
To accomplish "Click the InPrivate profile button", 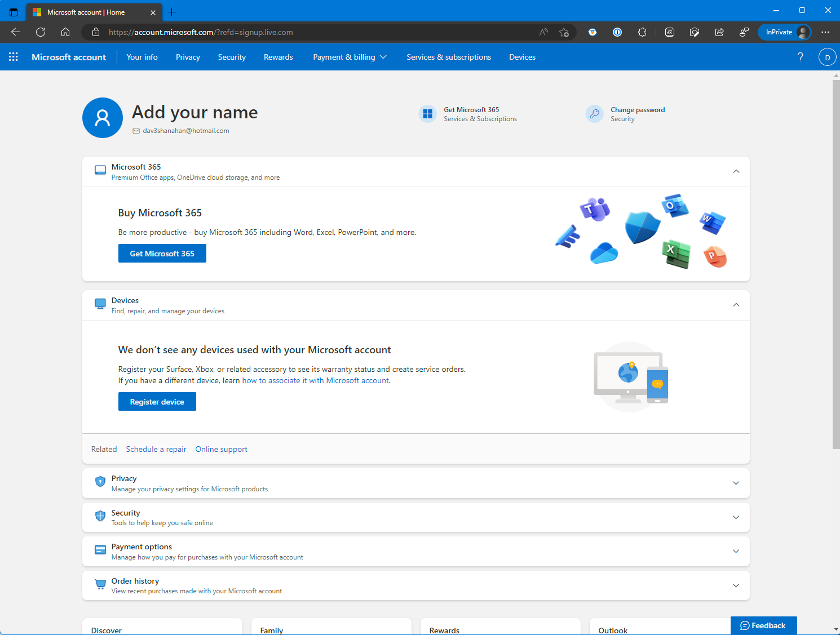I will [x=785, y=32].
